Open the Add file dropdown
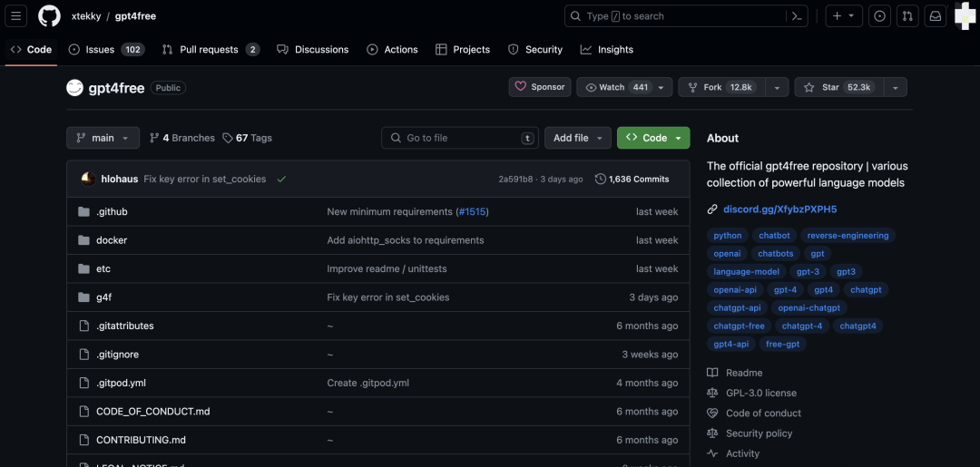 pyautogui.click(x=578, y=138)
